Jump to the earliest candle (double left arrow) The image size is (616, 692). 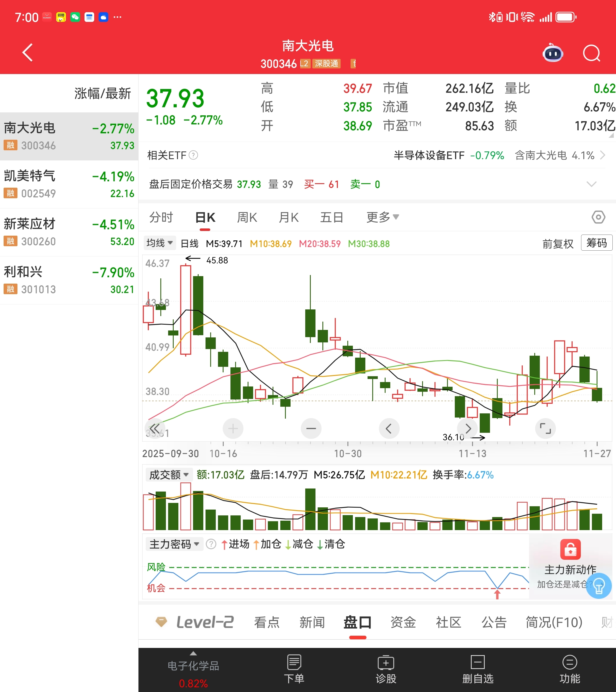pos(155,428)
